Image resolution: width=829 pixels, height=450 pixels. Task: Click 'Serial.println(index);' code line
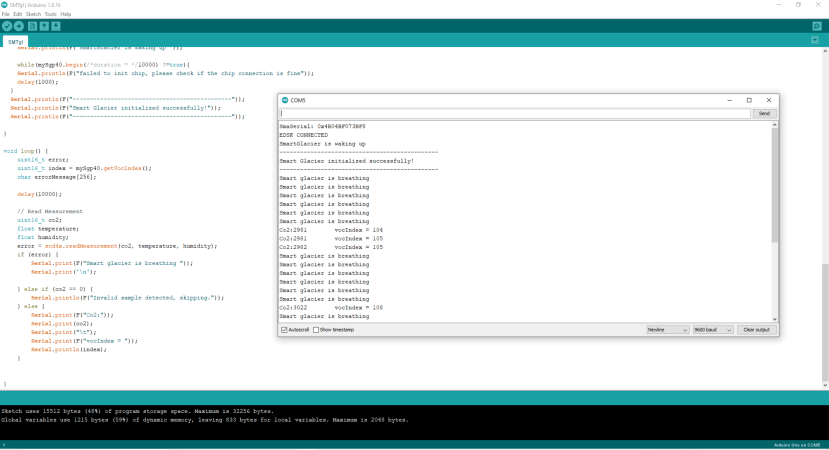69,350
